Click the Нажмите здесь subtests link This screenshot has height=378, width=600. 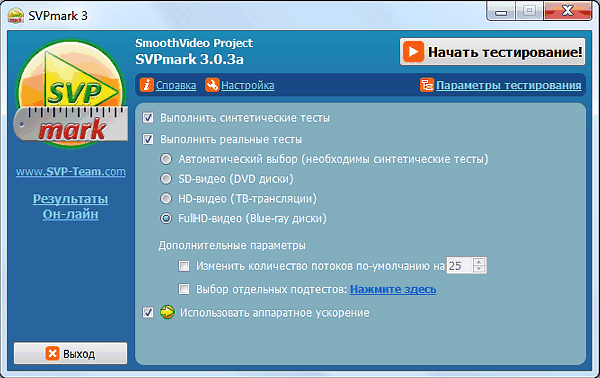393,289
